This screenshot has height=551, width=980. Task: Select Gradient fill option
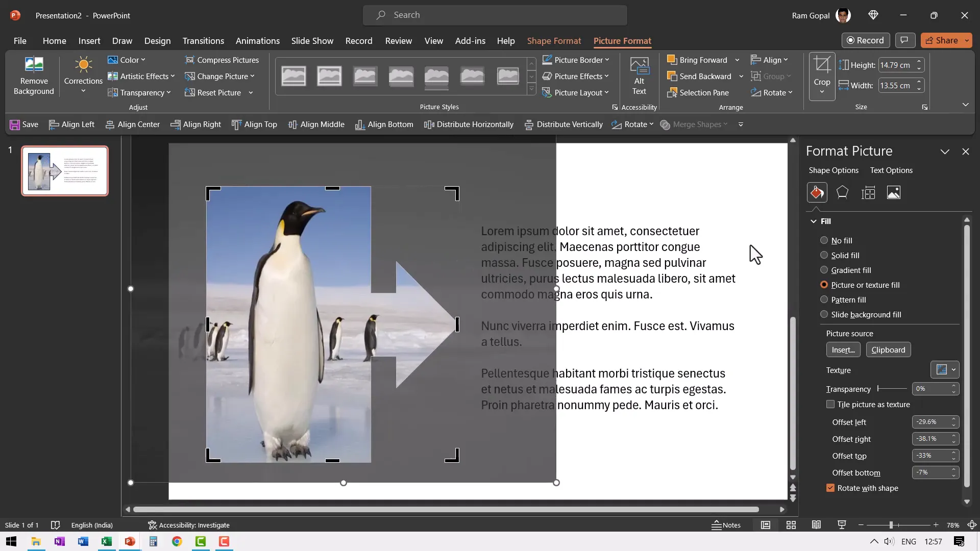(x=845, y=270)
